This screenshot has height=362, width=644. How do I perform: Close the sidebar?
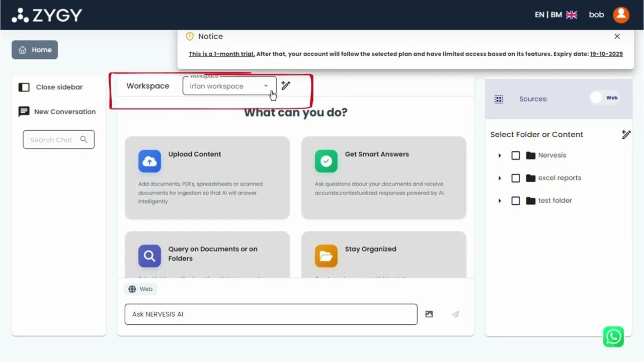coord(50,87)
